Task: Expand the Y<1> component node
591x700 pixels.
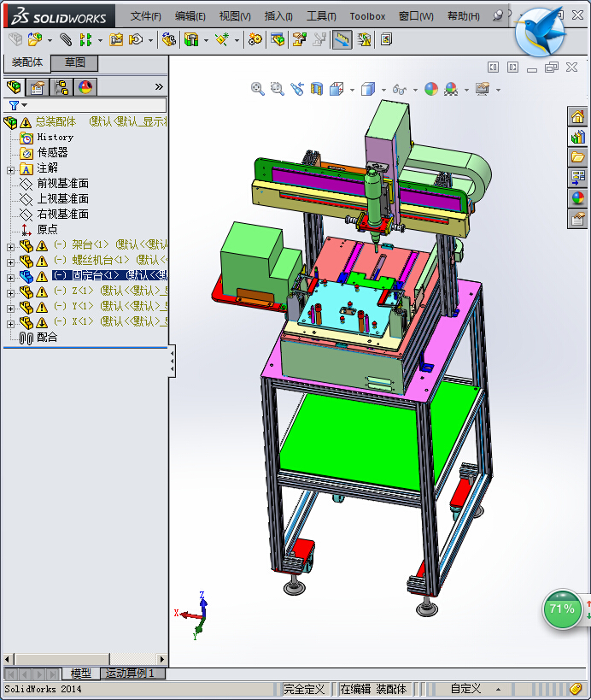Action: (x=11, y=308)
